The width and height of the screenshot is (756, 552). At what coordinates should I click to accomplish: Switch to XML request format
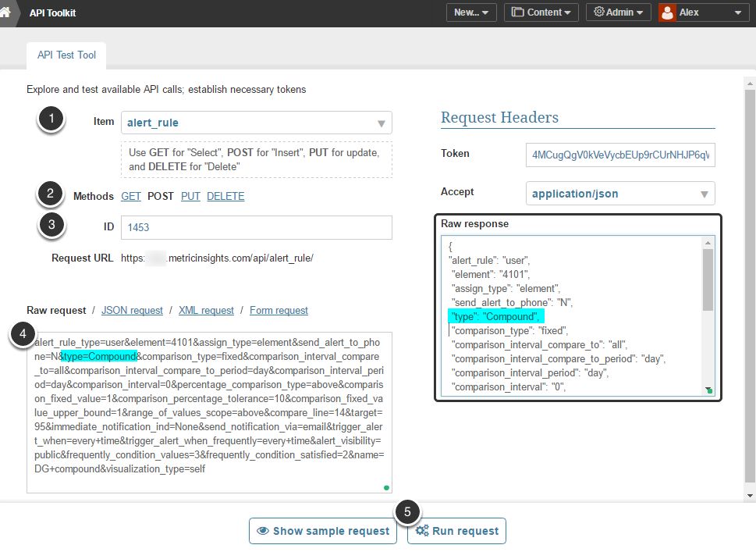206,311
